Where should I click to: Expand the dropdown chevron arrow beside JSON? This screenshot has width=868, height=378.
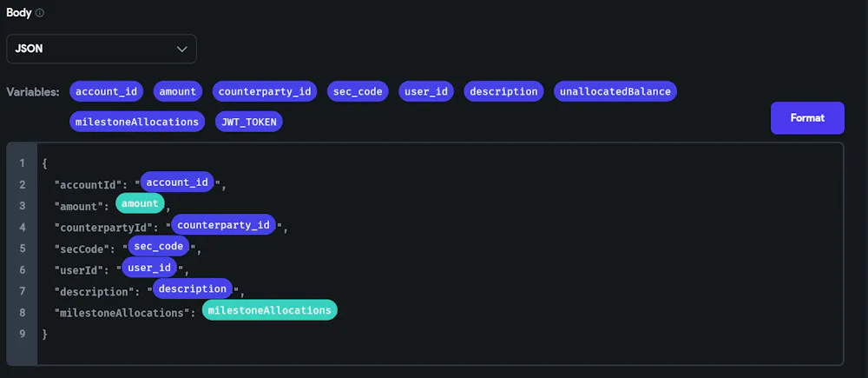click(181, 50)
